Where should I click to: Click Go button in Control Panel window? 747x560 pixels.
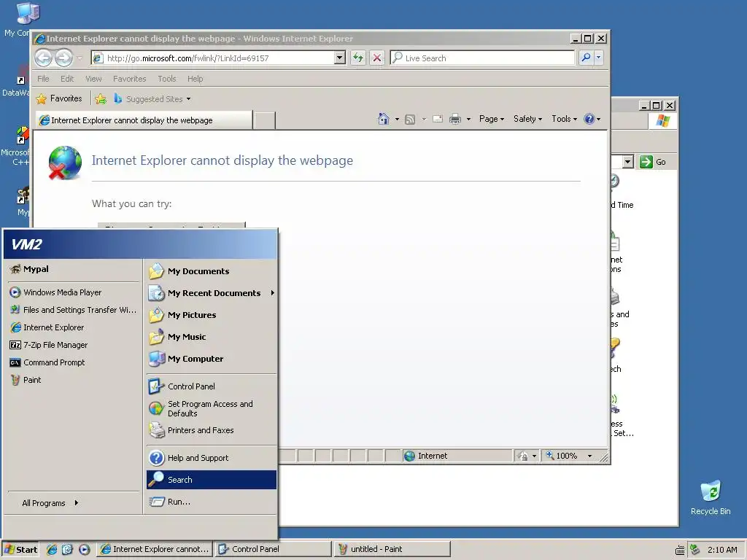(x=653, y=162)
